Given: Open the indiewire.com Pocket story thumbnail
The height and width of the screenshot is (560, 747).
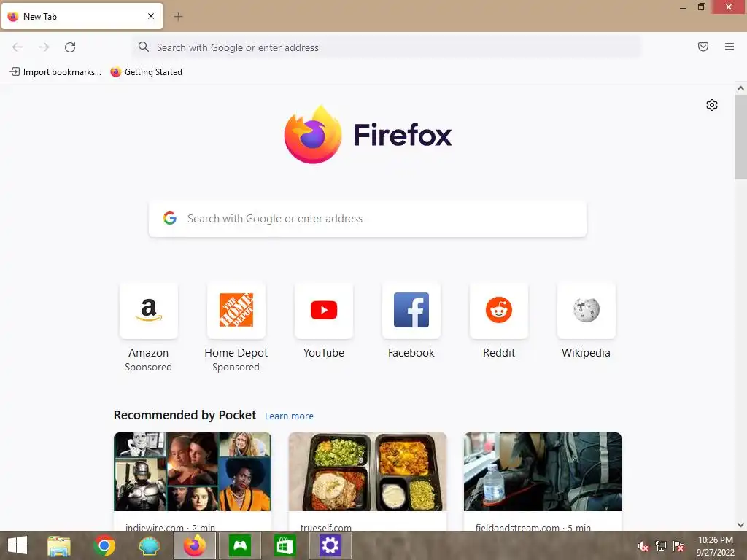Looking at the screenshot, I should [x=193, y=472].
